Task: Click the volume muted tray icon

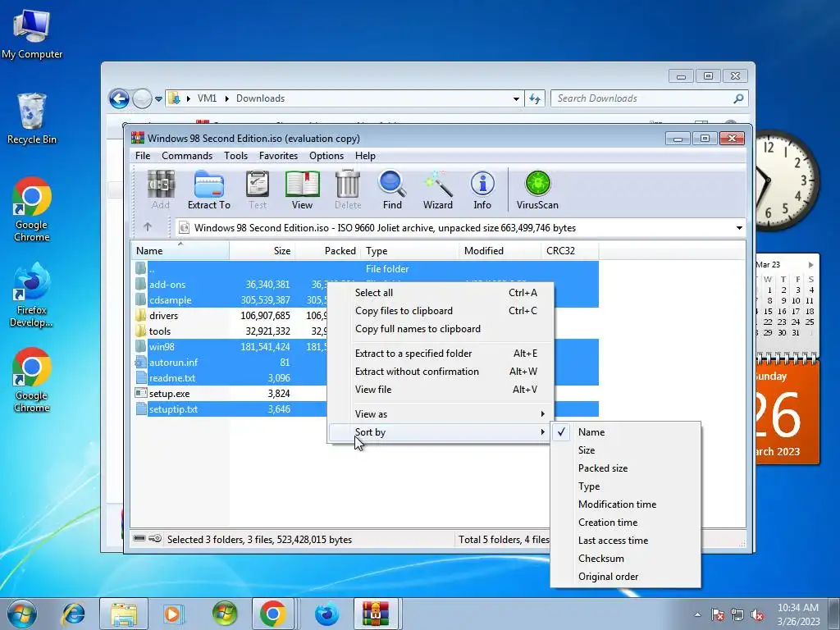Action: tap(757, 615)
